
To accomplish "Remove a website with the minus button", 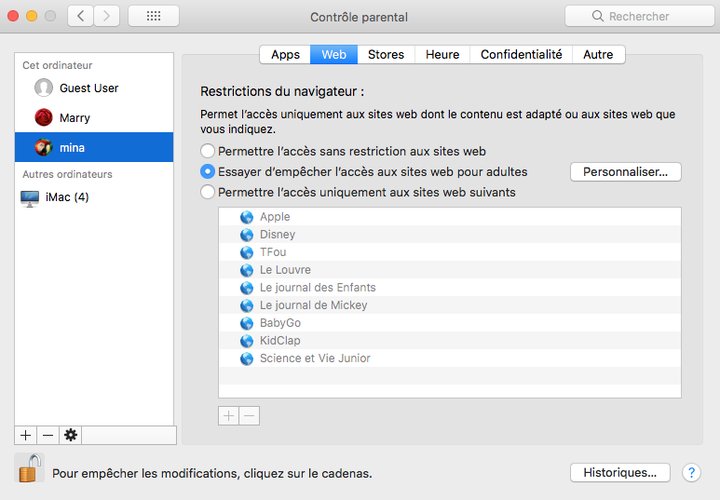I will coord(249,416).
